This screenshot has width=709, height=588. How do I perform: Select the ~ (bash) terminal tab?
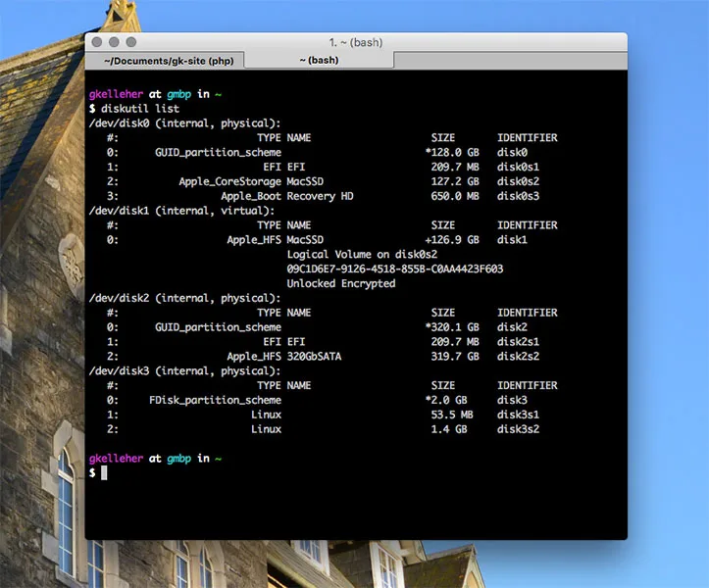[x=318, y=61]
